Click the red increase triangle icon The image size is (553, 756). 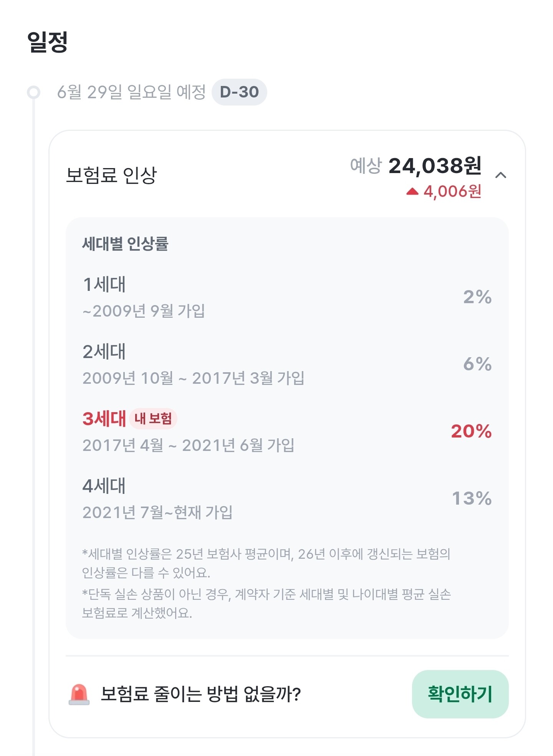pyautogui.click(x=412, y=191)
